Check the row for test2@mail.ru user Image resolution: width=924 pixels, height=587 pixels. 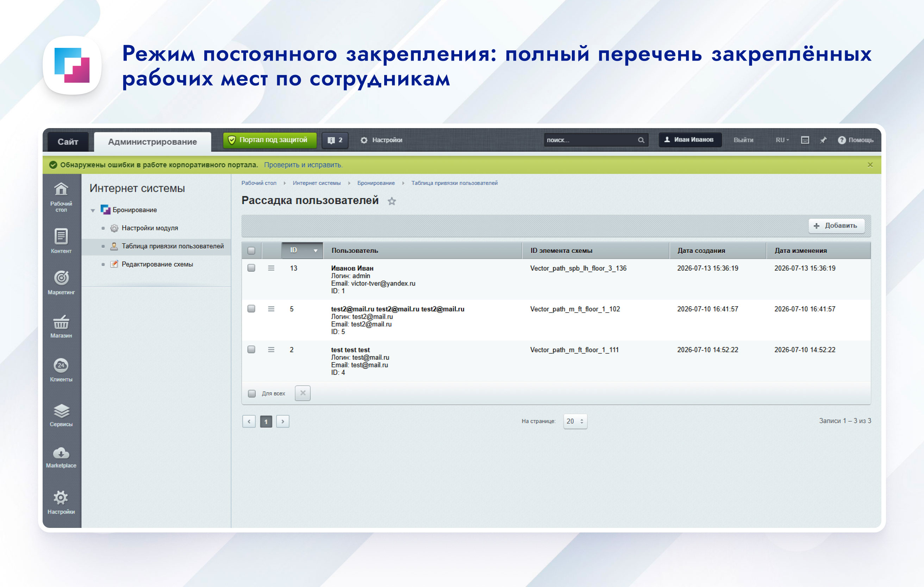click(x=251, y=308)
